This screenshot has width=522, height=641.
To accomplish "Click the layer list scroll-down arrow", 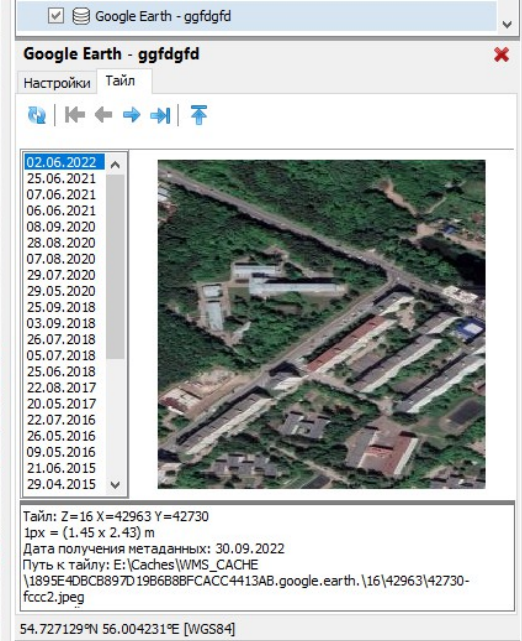I will pos(507,25).
